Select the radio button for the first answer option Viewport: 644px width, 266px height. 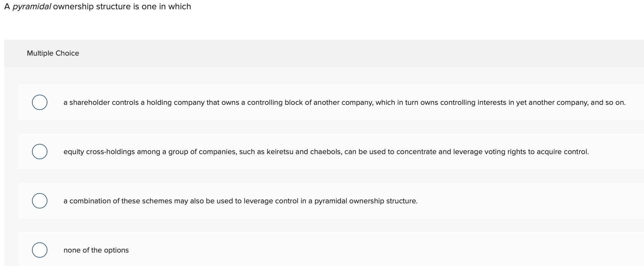pyautogui.click(x=39, y=102)
